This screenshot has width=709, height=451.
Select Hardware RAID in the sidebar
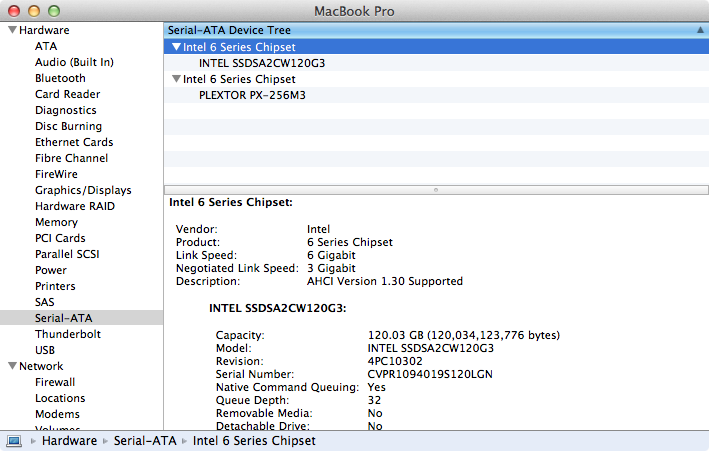click(x=75, y=206)
